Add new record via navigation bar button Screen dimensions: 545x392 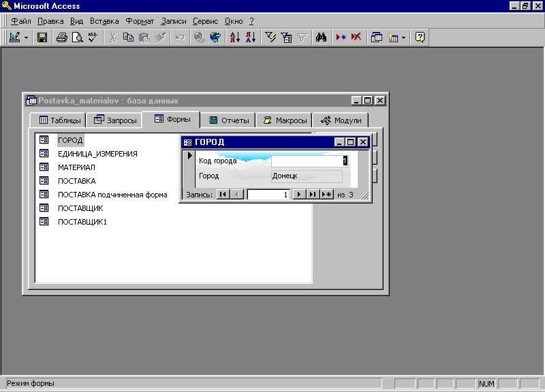pos(327,195)
